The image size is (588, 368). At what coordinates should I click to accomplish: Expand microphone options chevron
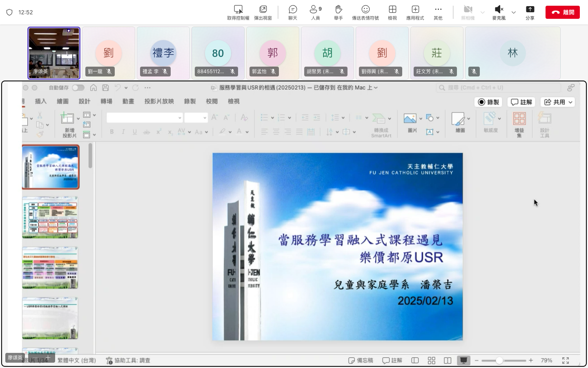coord(514,13)
